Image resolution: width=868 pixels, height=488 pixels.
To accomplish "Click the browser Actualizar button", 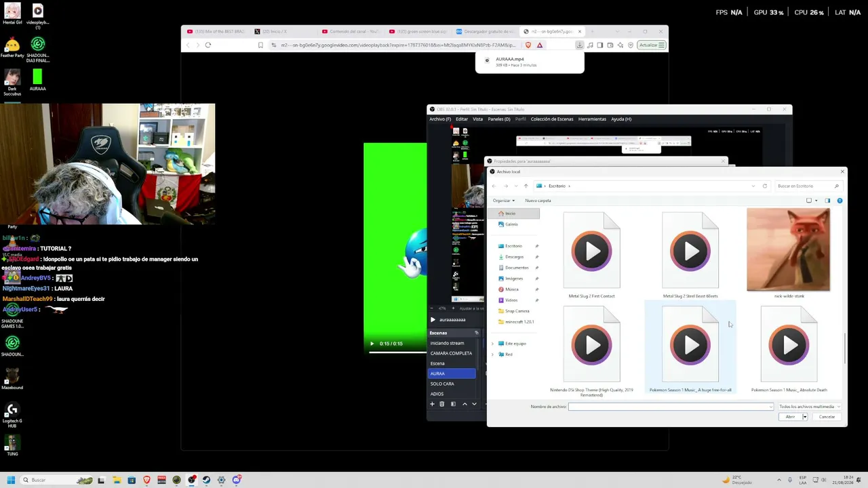I will [x=651, y=45].
